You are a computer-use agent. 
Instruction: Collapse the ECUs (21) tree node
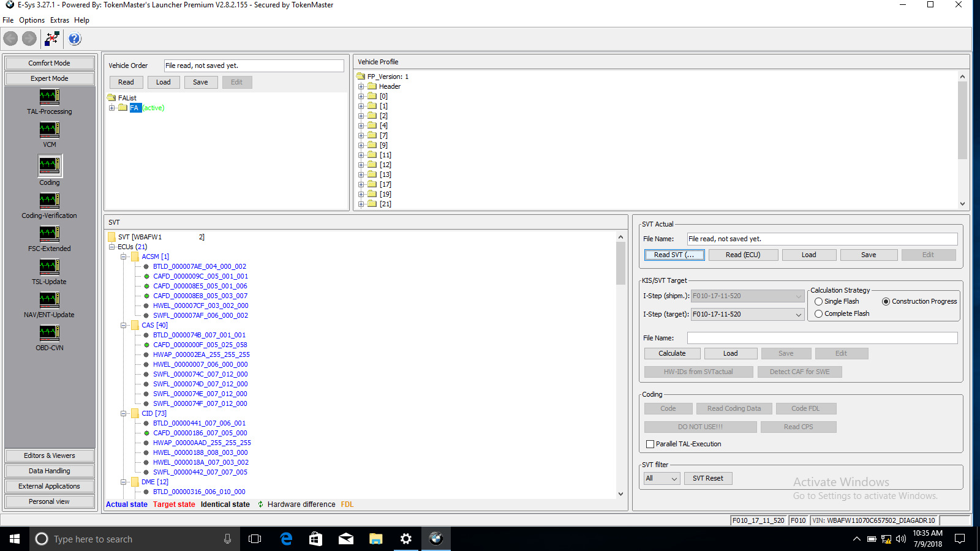click(112, 247)
